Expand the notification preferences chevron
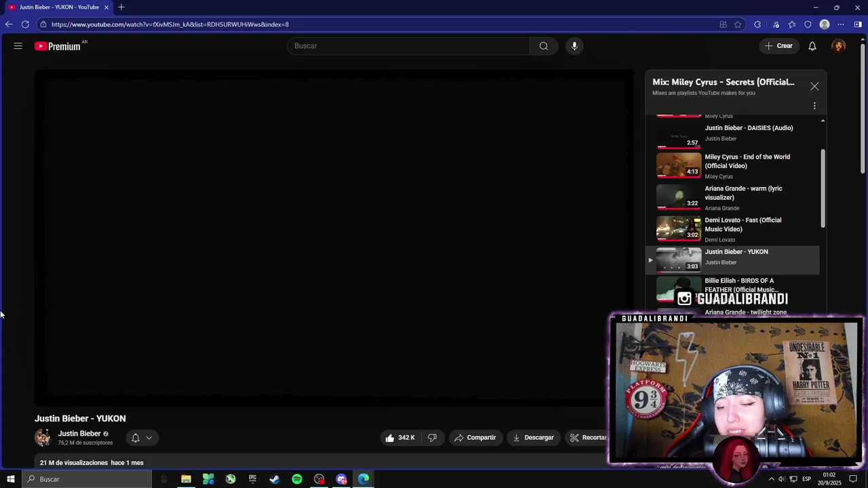This screenshot has width=868, height=488. [149, 438]
